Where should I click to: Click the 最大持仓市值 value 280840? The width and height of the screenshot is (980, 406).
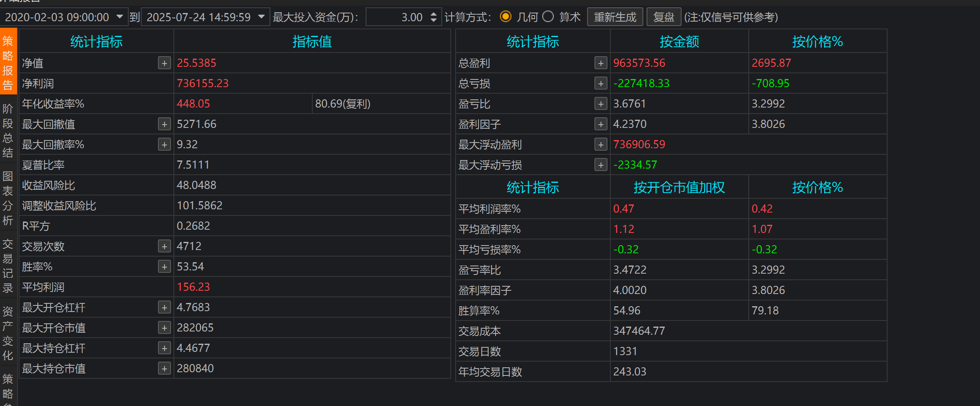pyautogui.click(x=195, y=369)
